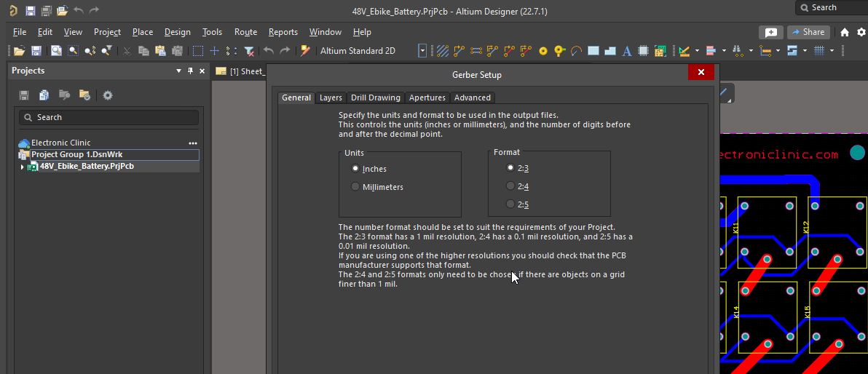The height and width of the screenshot is (374, 868).
Task: Choose the 2:3 format option
Action: [x=510, y=167]
